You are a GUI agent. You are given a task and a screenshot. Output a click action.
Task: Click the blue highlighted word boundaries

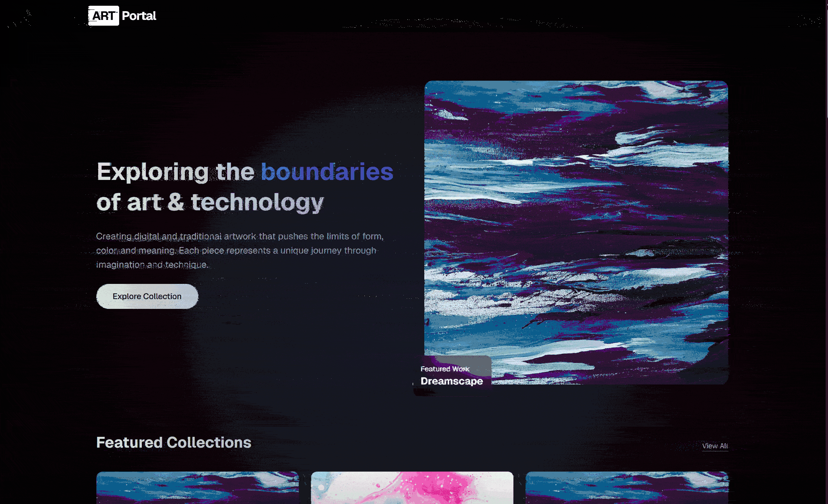click(327, 172)
